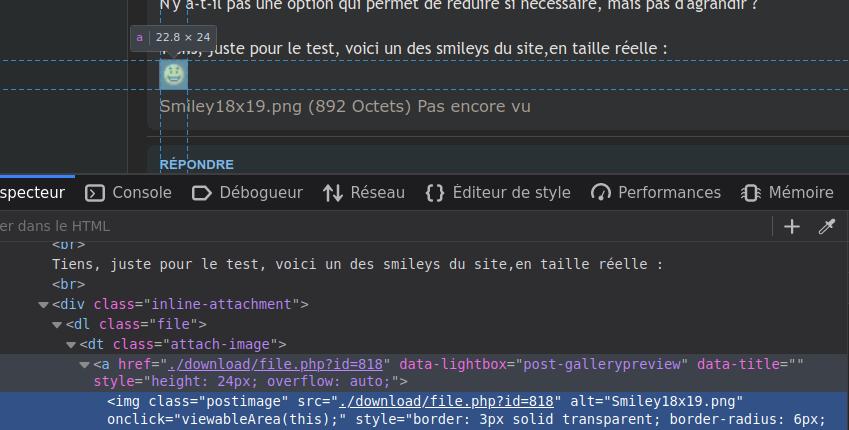Click the plus icon to create a new node
The width and height of the screenshot is (849, 430).
(792, 227)
